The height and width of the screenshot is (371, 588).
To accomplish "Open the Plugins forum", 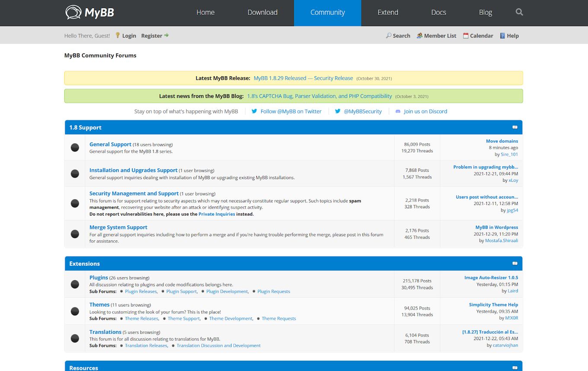I will (x=99, y=277).
